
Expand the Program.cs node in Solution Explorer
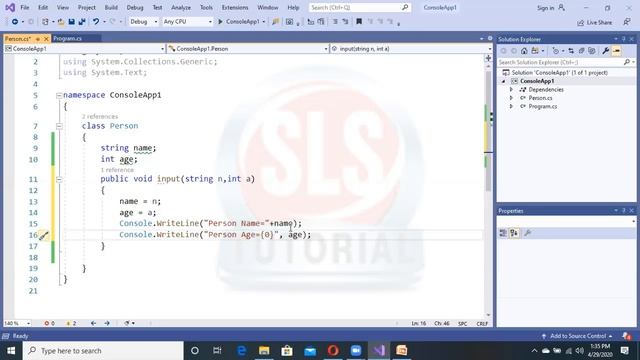pyautogui.click(x=511, y=107)
